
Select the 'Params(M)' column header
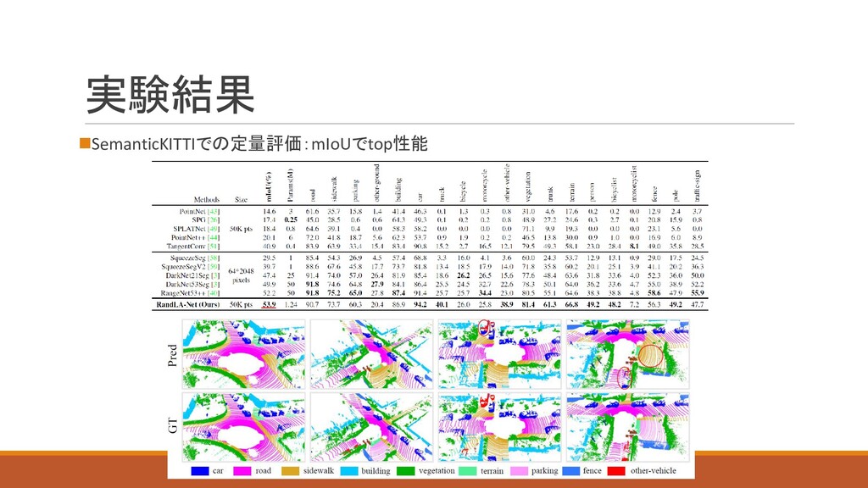[x=291, y=186]
